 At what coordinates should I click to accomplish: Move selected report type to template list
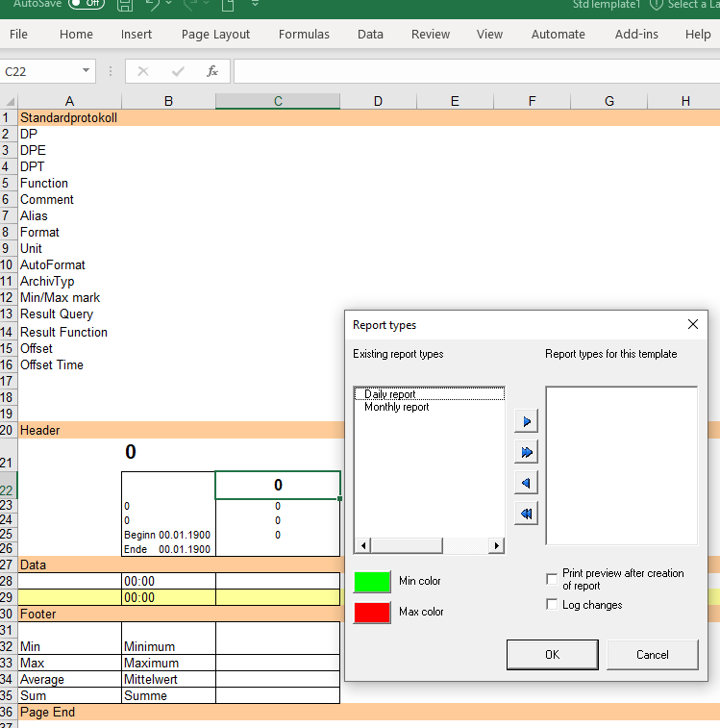[526, 421]
